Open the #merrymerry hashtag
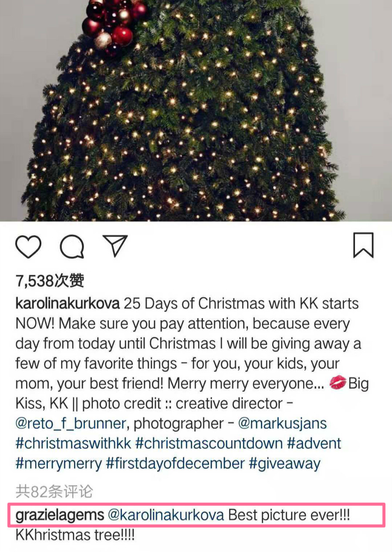The width and height of the screenshot is (392, 552). [x=59, y=463]
